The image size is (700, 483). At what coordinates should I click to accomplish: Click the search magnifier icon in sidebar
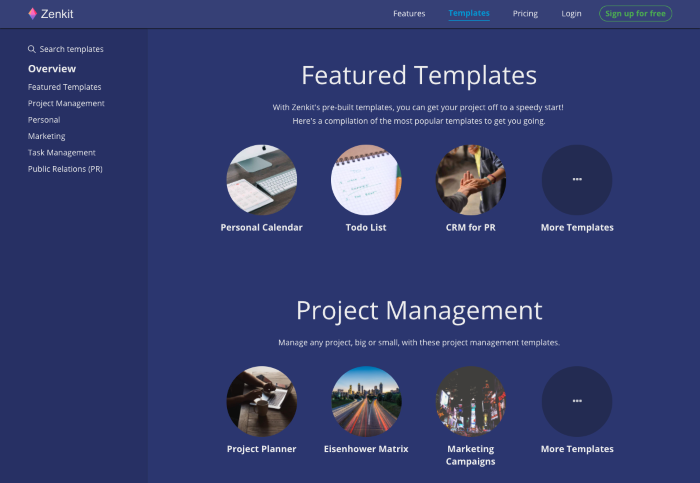point(32,49)
